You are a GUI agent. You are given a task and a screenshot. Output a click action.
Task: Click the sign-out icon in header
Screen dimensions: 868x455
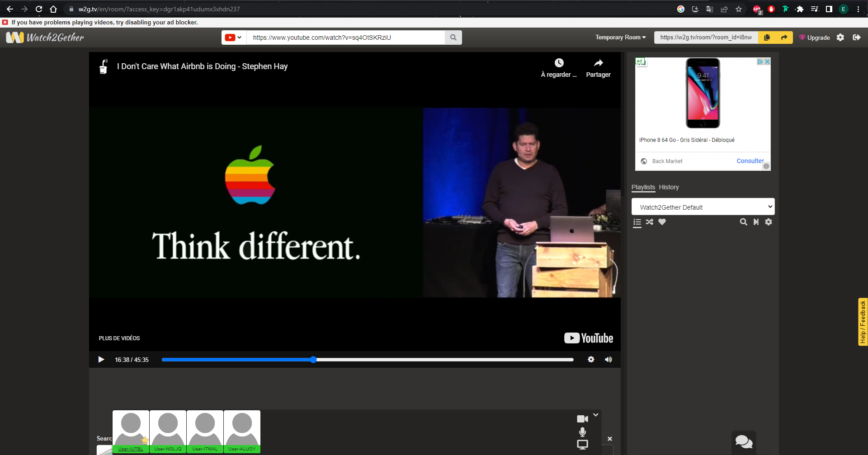(x=856, y=38)
